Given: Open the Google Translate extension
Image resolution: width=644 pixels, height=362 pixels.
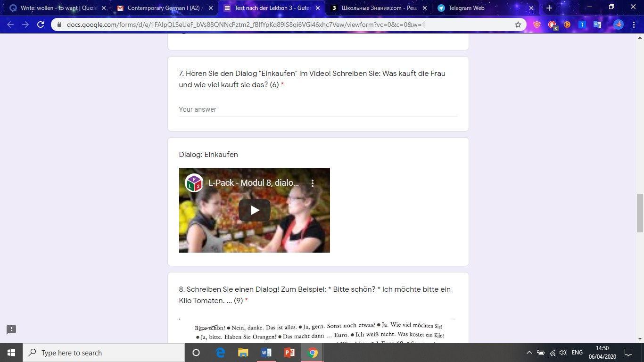Looking at the screenshot, I should click(597, 25).
